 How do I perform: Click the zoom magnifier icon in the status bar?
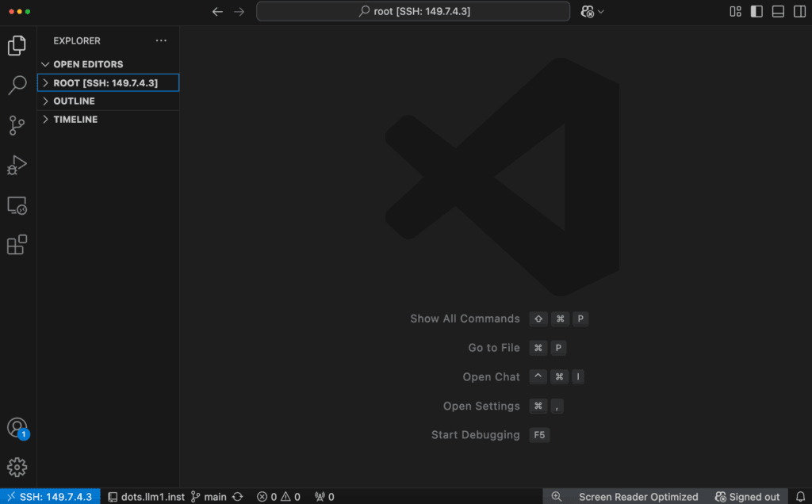[557, 497]
